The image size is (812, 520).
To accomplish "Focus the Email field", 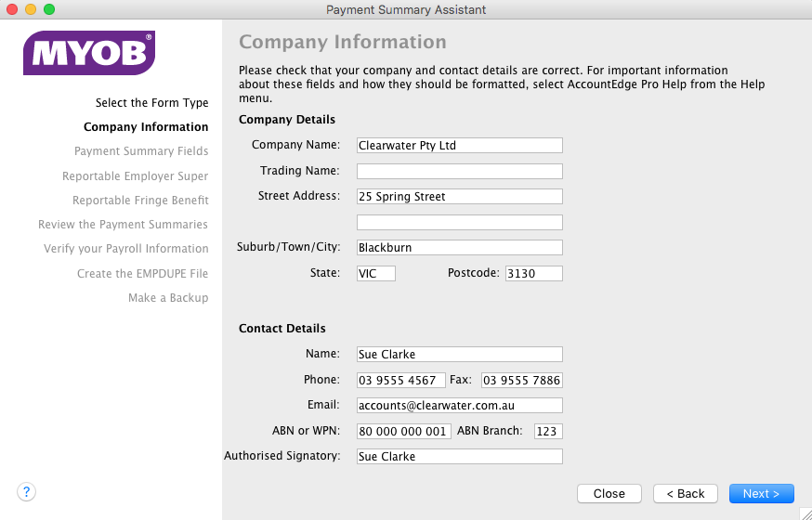I will 459,405.
